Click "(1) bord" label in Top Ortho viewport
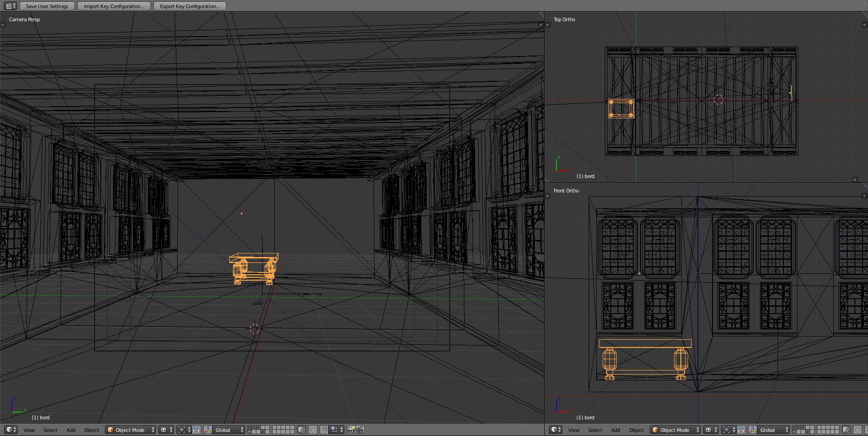 click(x=585, y=176)
